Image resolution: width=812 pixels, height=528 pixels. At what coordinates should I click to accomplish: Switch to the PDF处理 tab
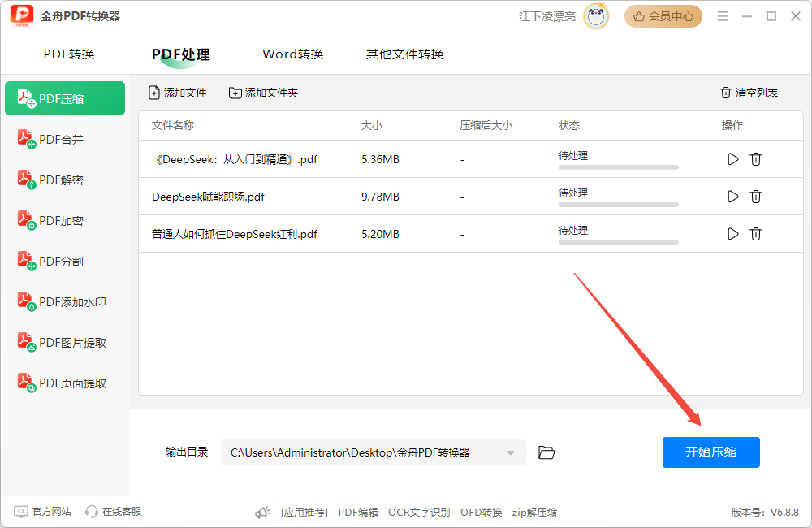coord(181,54)
